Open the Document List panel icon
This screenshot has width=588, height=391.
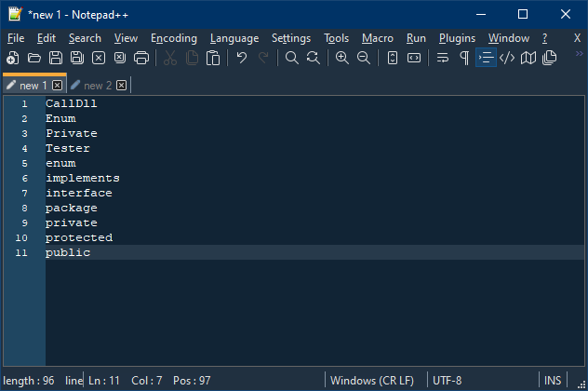(550, 58)
